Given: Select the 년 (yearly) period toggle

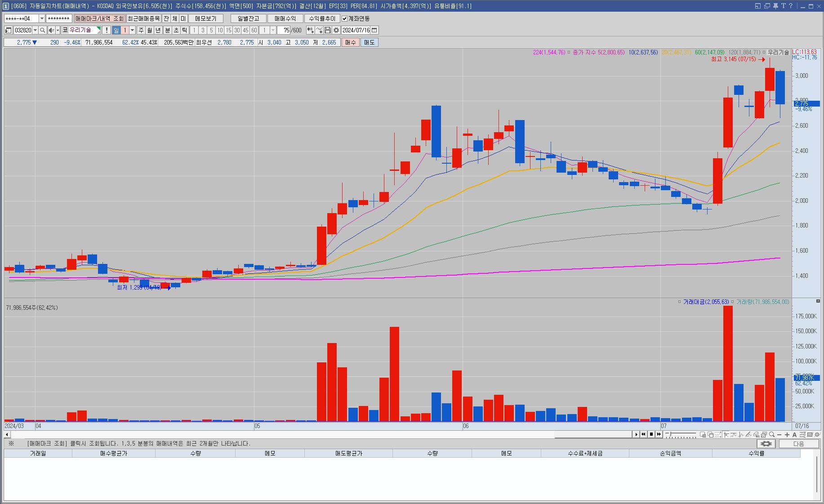Looking at the screenshot, I should pyautogui.click(x=158, y=30).
